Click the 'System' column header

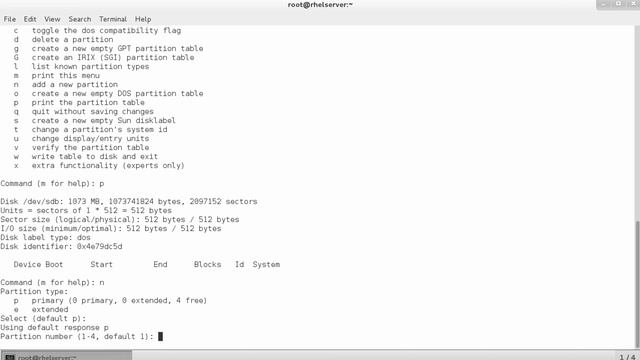coord(266,264)
